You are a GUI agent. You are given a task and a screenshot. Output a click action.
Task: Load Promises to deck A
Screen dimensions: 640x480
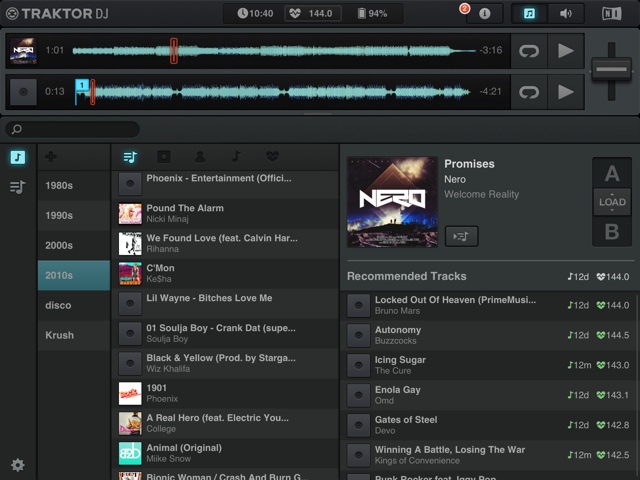click(612, 173)
